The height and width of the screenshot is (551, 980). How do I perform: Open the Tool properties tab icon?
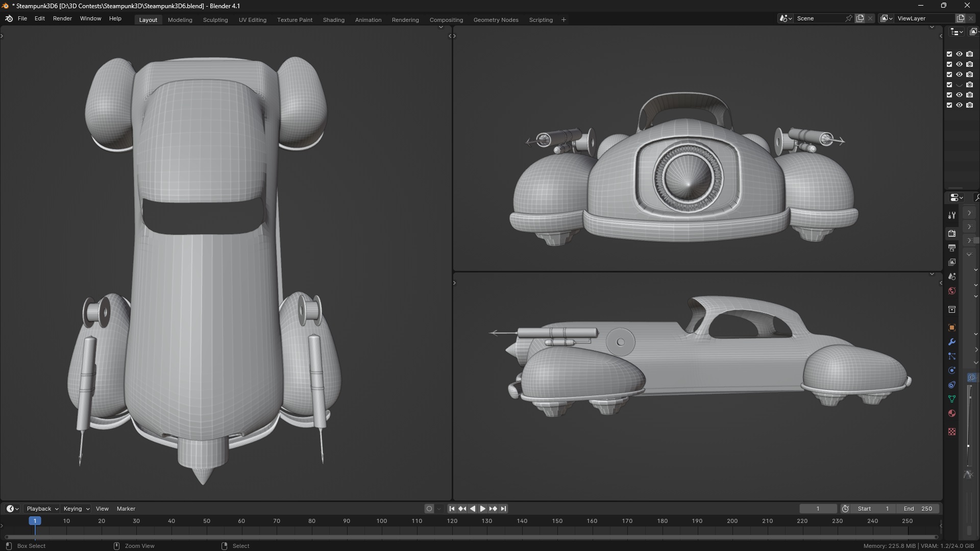(951, 215)
